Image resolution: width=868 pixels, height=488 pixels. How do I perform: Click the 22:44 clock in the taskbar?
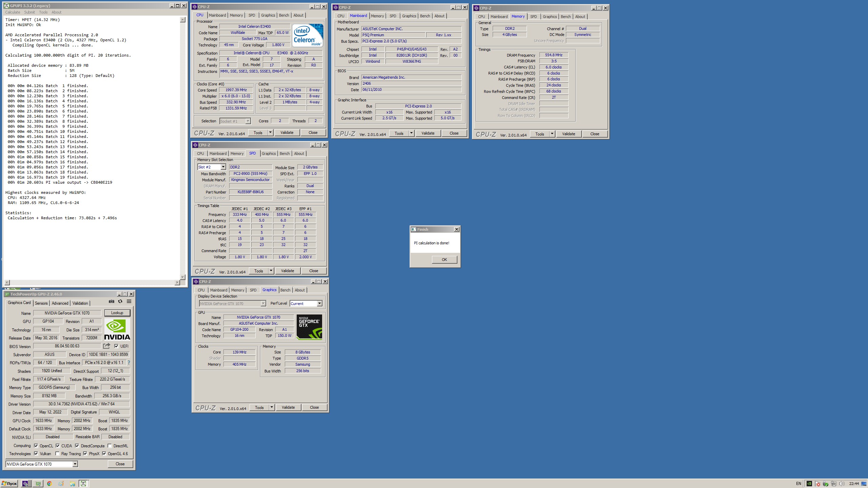coord(854,484)
